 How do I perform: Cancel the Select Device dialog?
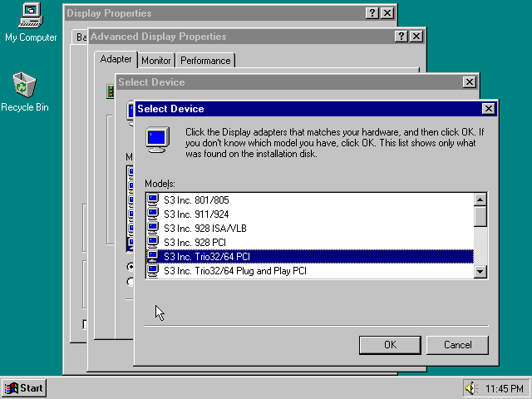point(457,345)
